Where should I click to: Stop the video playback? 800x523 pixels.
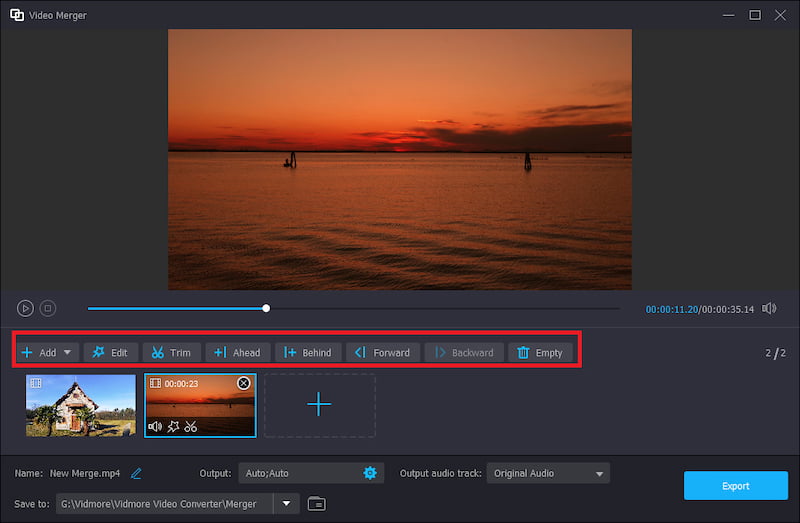[x=48, y=308]
